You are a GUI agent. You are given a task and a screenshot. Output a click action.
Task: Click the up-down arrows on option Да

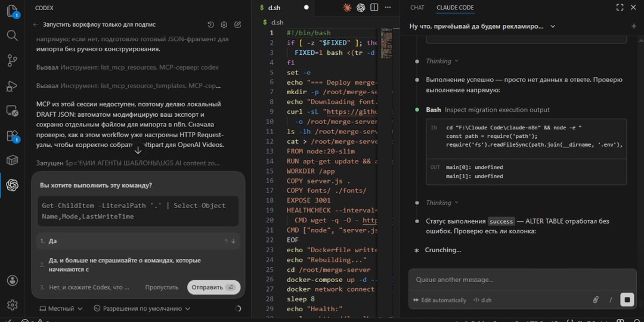pyautogui.click(x=230, y=241)
